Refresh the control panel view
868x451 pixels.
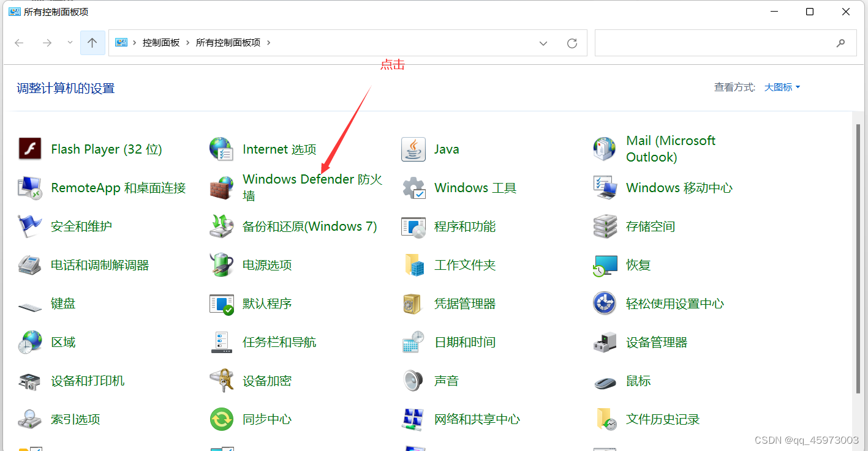572,43
